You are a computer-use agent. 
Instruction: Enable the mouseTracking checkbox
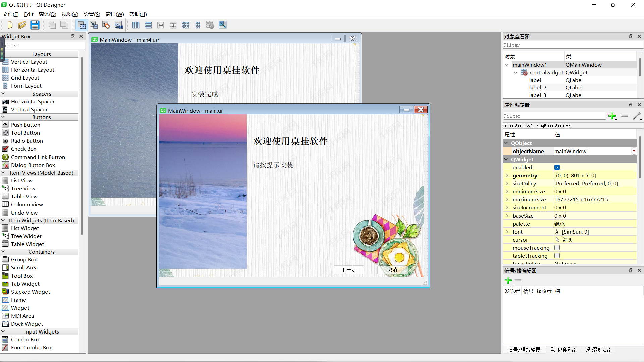[x=557, y=248]
